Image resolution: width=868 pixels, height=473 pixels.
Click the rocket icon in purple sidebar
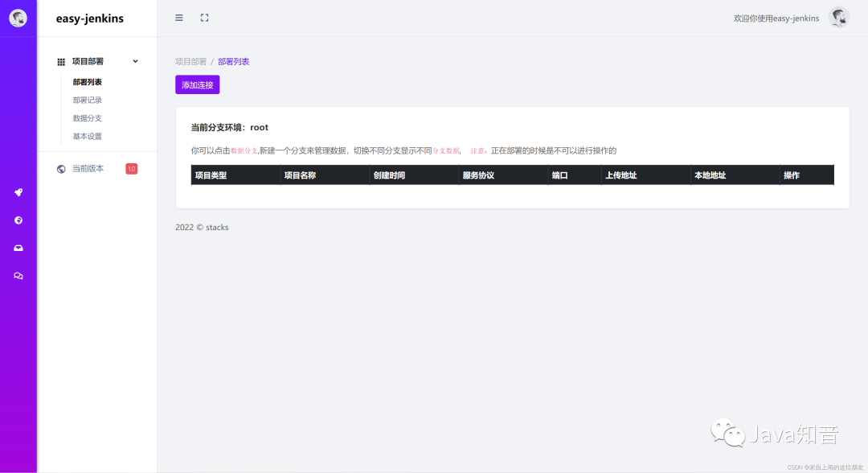18,192
